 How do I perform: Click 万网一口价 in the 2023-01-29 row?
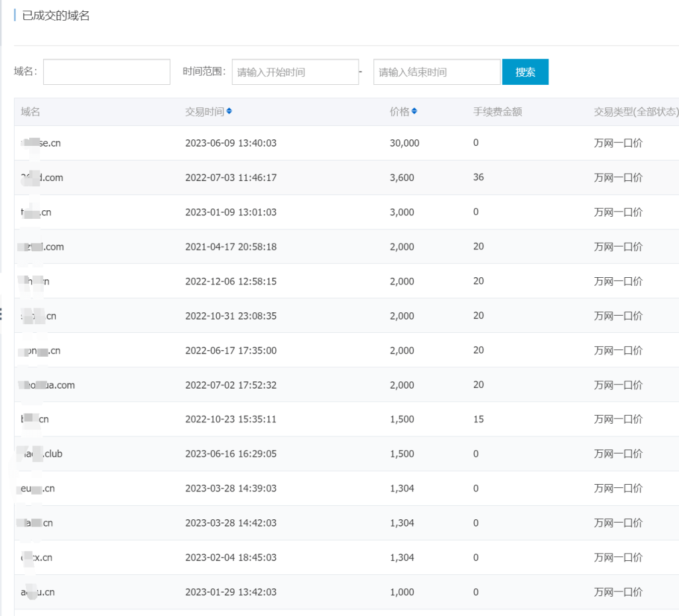[618, 592]
